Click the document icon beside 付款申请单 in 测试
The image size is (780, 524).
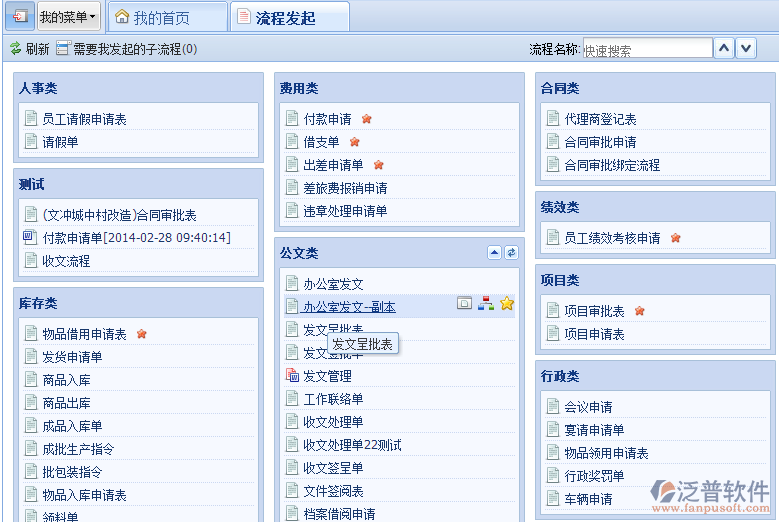pos(30,238)
